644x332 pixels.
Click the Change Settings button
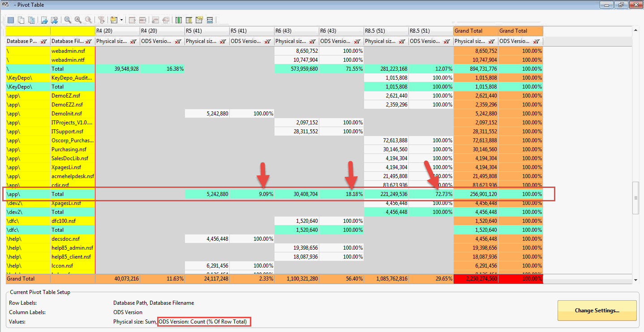pos(597,311)
